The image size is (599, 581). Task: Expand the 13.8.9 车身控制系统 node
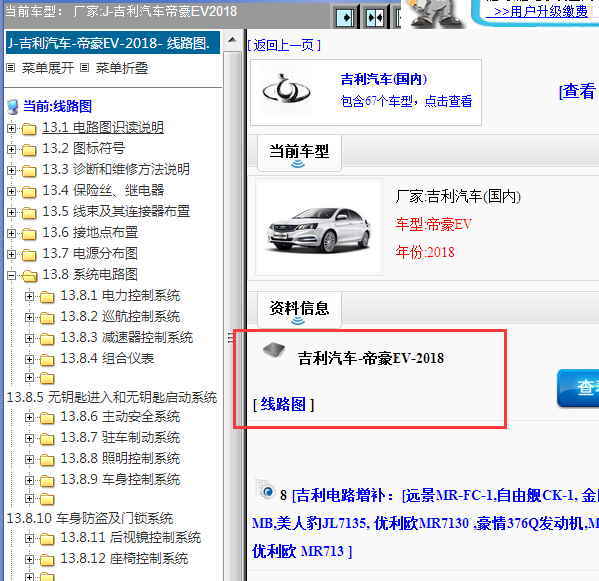tap(29, 481)
